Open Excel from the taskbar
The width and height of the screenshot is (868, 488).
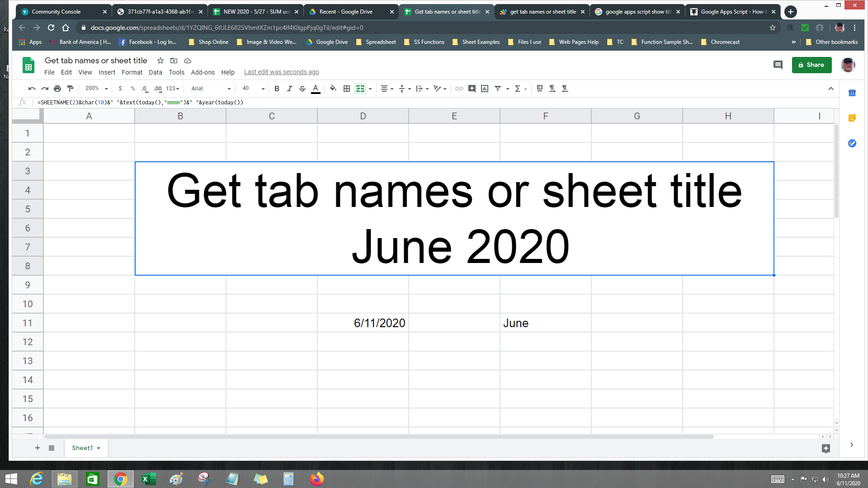(x=149, y=479)
